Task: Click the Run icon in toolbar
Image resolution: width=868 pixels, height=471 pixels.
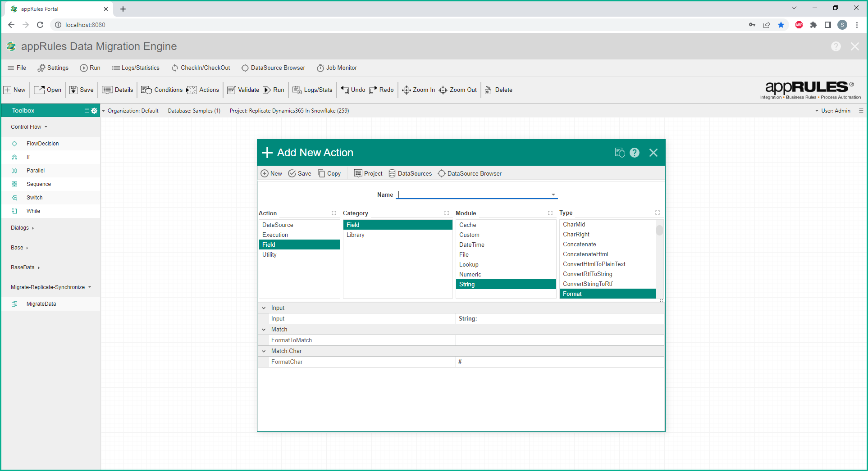Action: coord(267,90)
